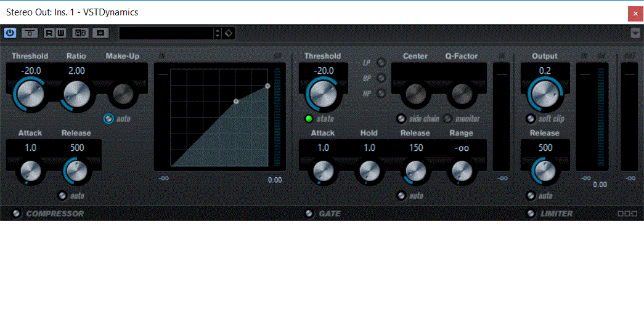This screenshot has width=644, height=333.
Task: Click the bypass effect button
Action: 30,33
